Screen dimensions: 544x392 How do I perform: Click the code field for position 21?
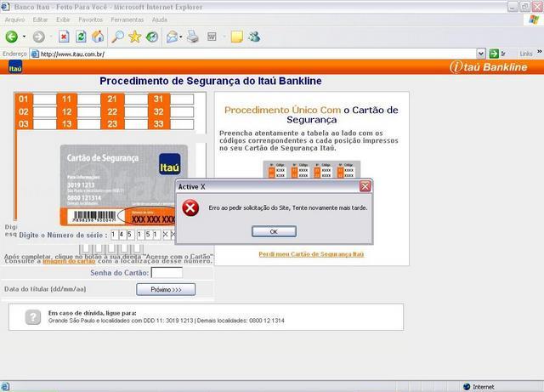[x=136, y=99]
